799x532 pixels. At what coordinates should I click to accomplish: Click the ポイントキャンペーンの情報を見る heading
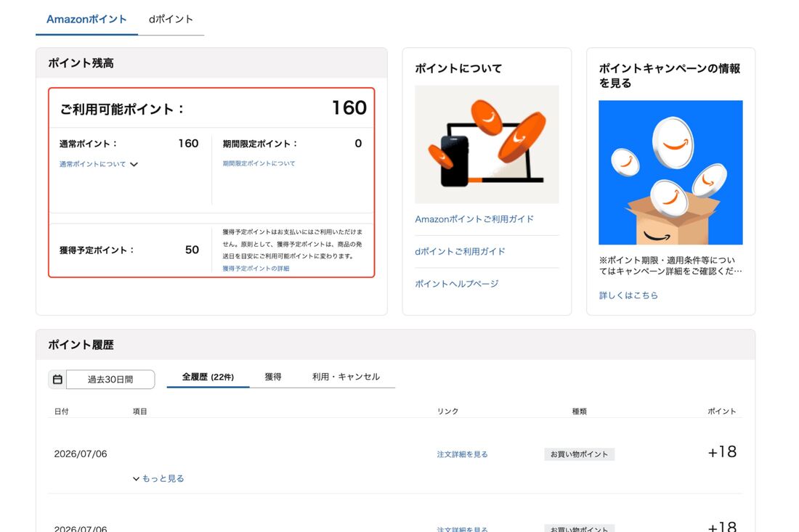670,76
